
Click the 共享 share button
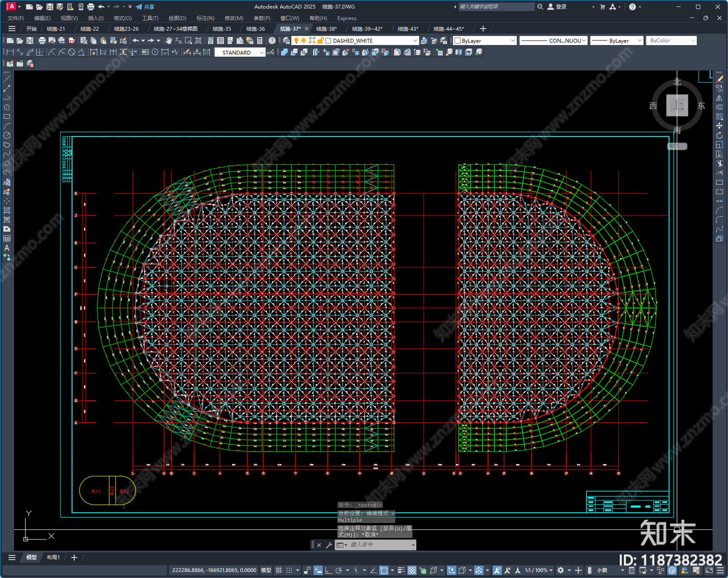(x=145, y=7)
